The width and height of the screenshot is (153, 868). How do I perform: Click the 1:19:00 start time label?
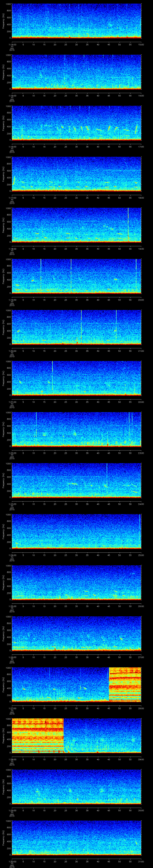pyautogui.click(x=12, y=300)
